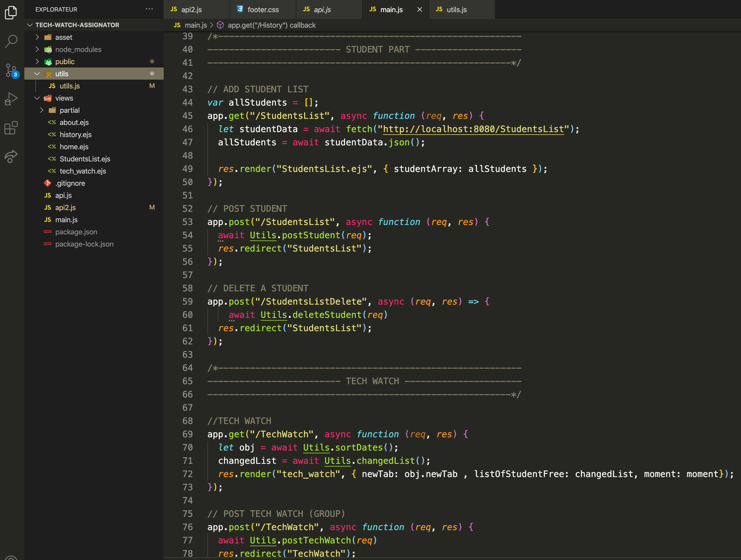Open the Search view
Viewport: 741px width, 560px height.
(11, 41)
